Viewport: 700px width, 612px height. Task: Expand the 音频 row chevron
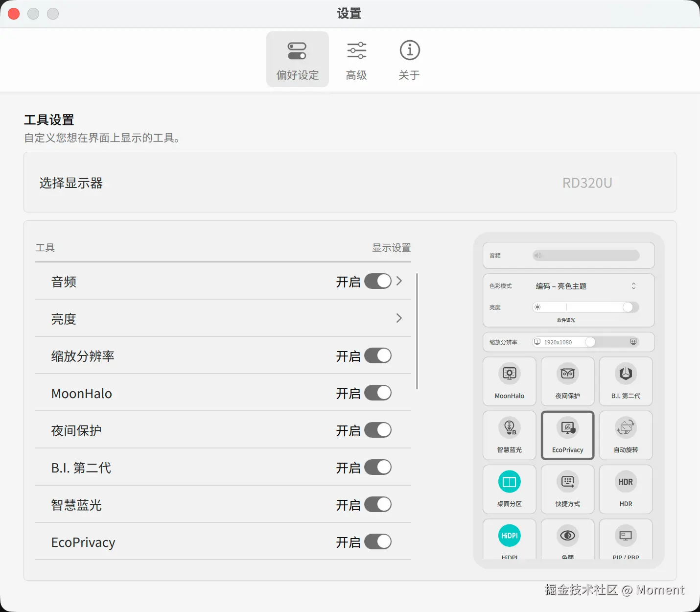click(x=399, y=281)
